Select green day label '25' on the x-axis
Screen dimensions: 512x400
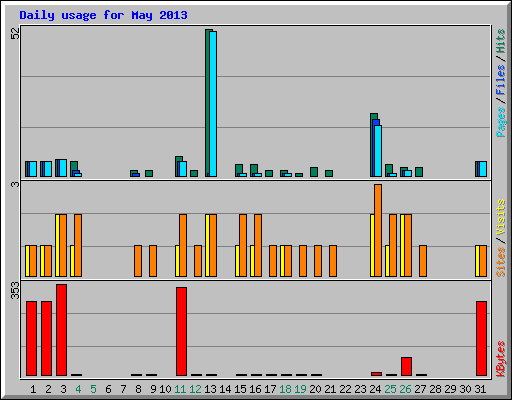[x=390, y=389]
